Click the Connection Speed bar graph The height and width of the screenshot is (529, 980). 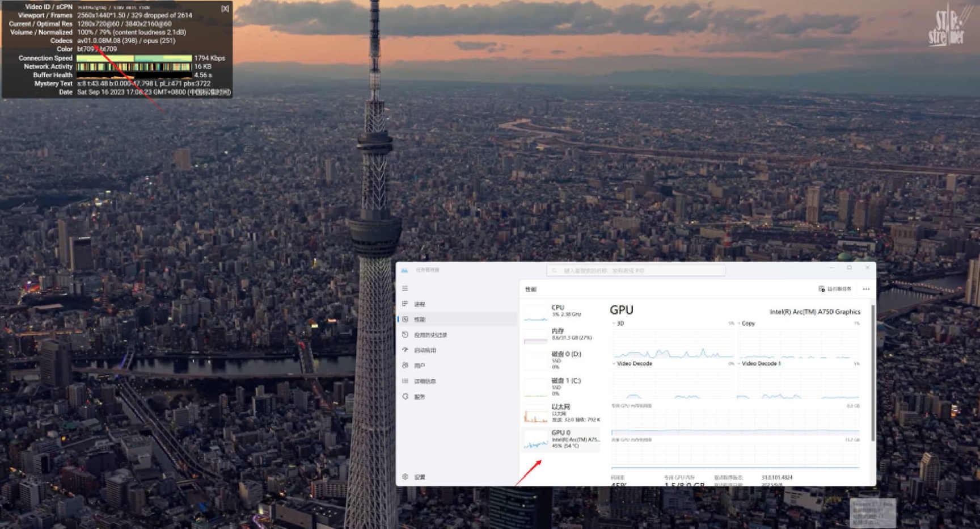point(134,58)
